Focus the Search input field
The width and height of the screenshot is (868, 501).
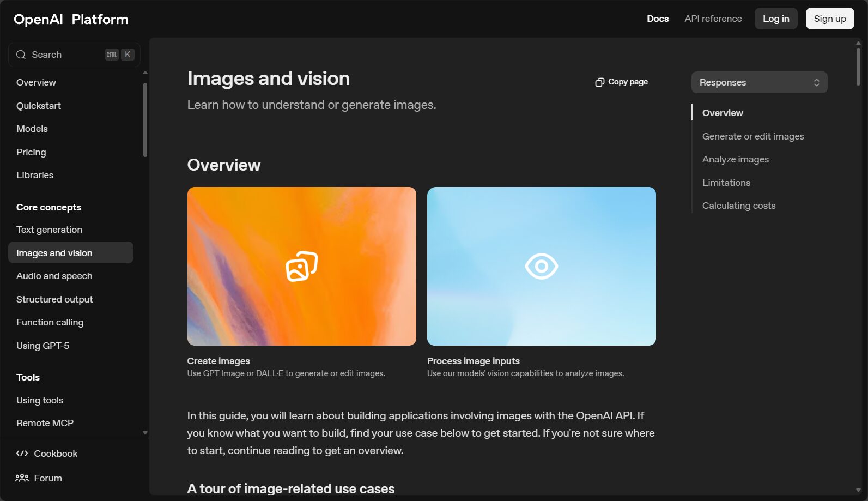[x=74, y=55]
